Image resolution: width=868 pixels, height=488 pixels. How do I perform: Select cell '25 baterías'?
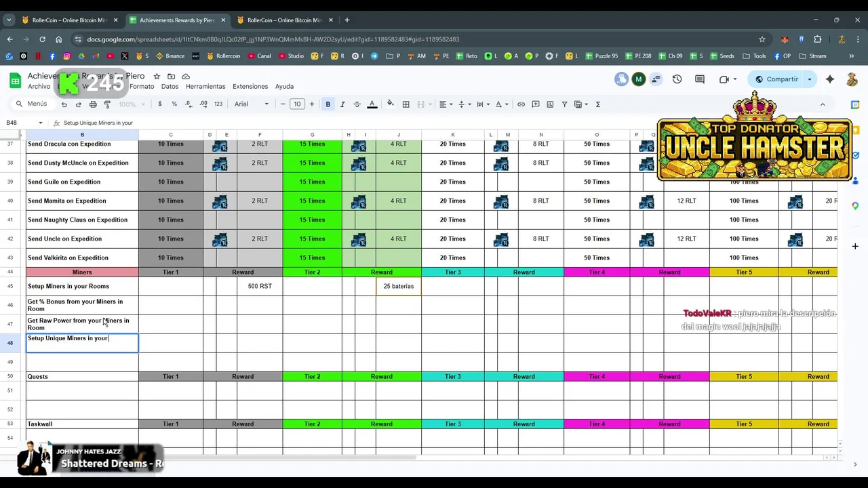pyautogui.click(x=399, y=287)
